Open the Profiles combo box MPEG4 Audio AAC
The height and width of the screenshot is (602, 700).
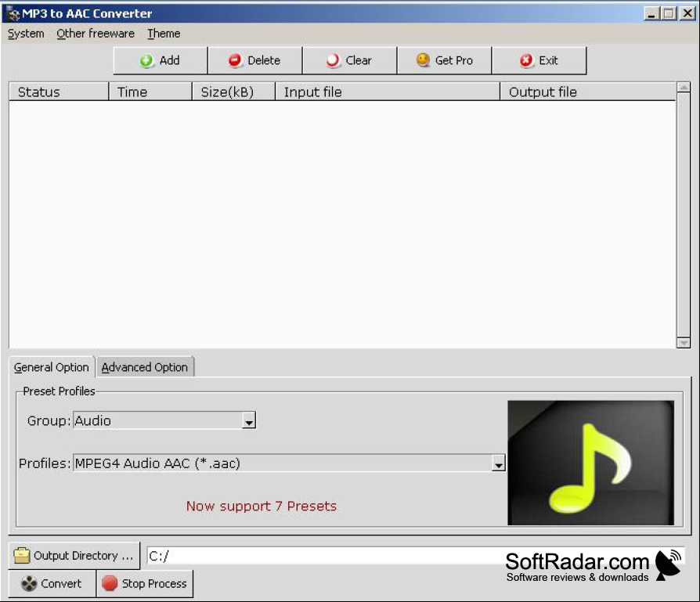tap(289, 463)
